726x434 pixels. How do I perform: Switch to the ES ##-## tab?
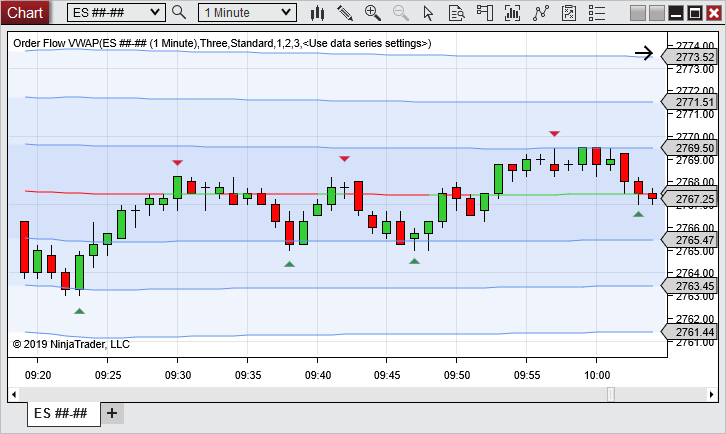[60, 413]
